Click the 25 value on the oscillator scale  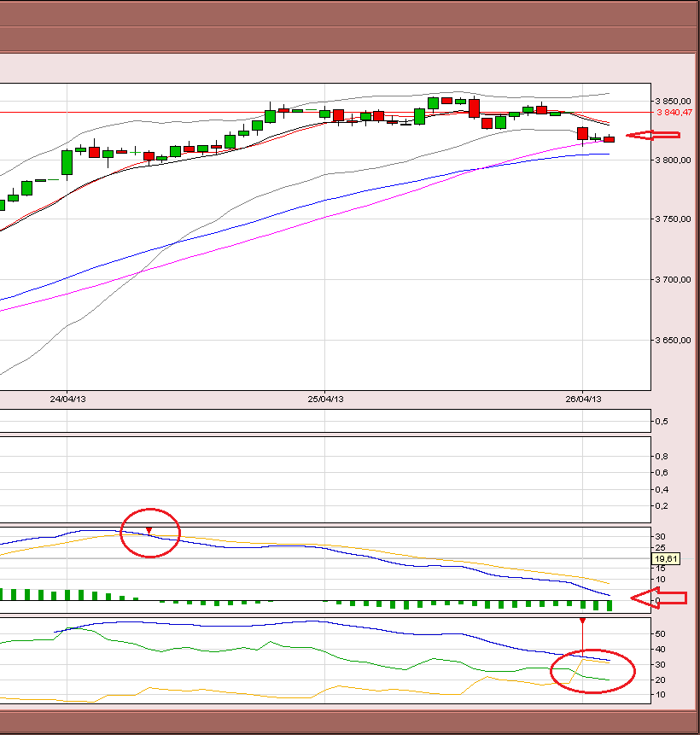[660, 548]
